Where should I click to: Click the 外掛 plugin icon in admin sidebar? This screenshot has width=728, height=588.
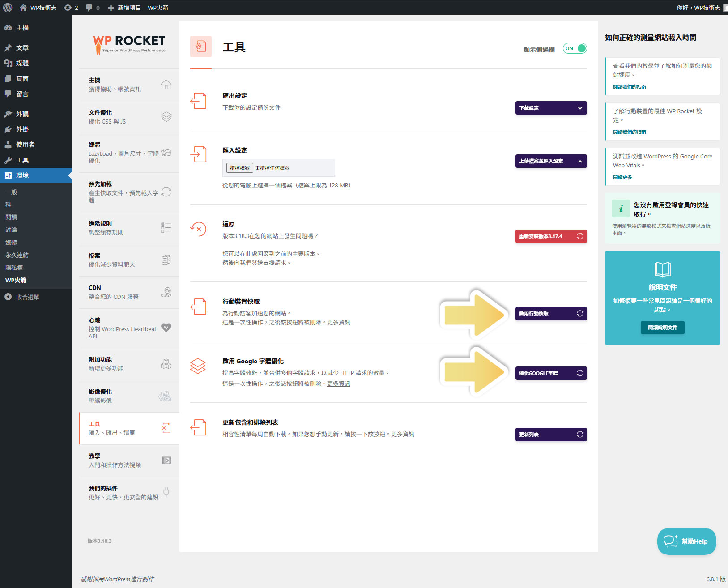click(x=8, y=129)
